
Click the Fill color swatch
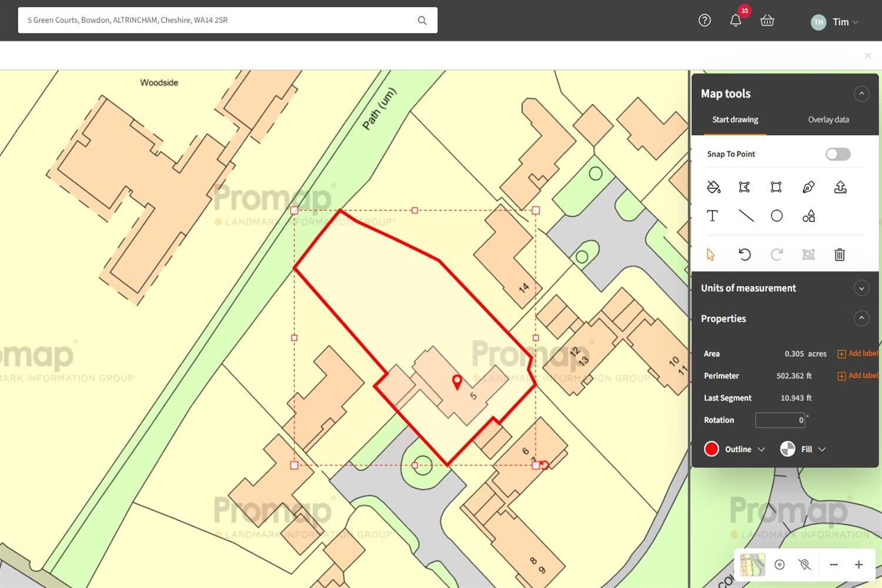(x=787, y=449)
